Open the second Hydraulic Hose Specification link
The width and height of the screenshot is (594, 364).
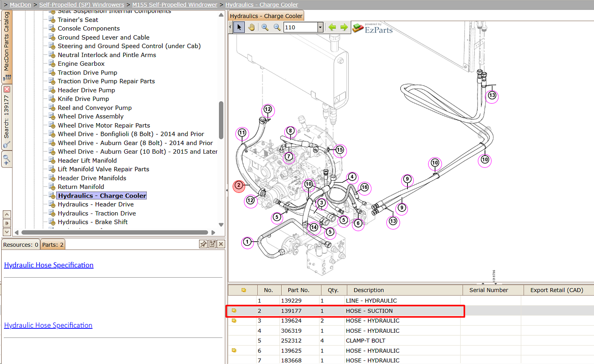pos(48,325)
